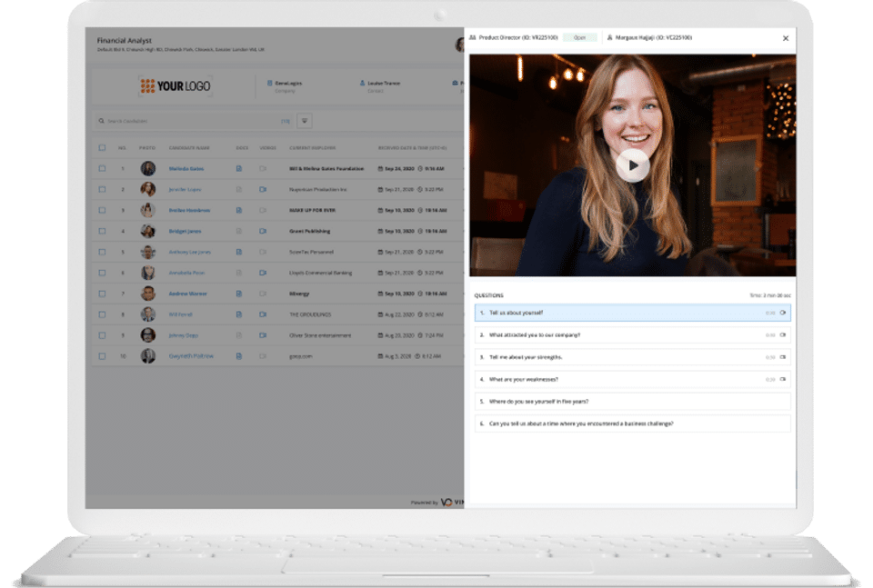The width and height of the screenshot is (873, 588).
Task: Play the candidate interview video
Action: [633, 165]
